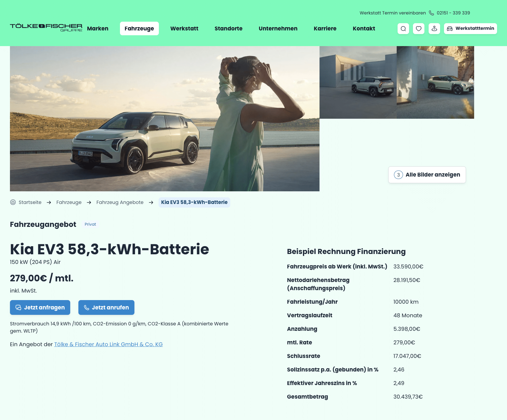
Task: Click Jetzt anfragen button
Action: [x=40, y=307]
